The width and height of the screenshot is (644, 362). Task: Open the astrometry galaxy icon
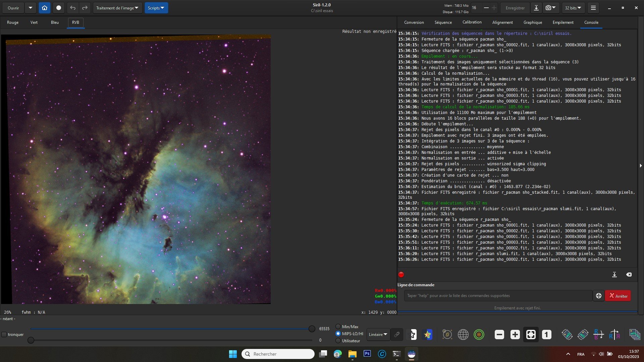(447, 335)
